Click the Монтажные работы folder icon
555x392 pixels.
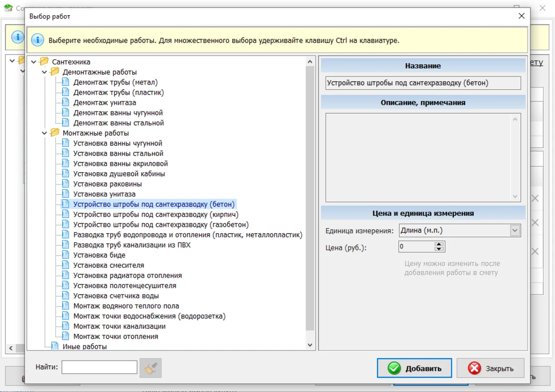[x=55, y=133]
